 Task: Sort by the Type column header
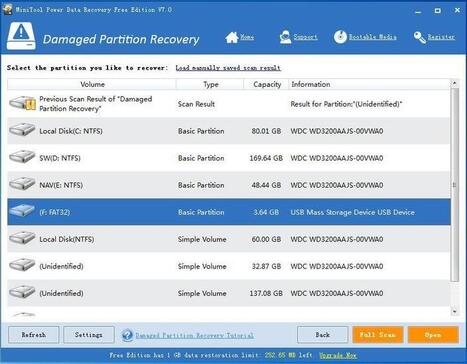pos(210,84)
